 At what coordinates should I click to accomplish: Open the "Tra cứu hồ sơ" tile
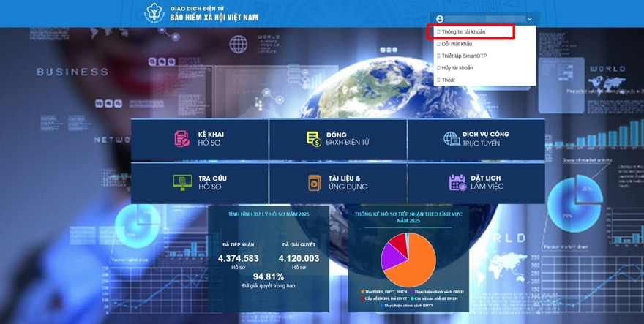pos(200,182)
